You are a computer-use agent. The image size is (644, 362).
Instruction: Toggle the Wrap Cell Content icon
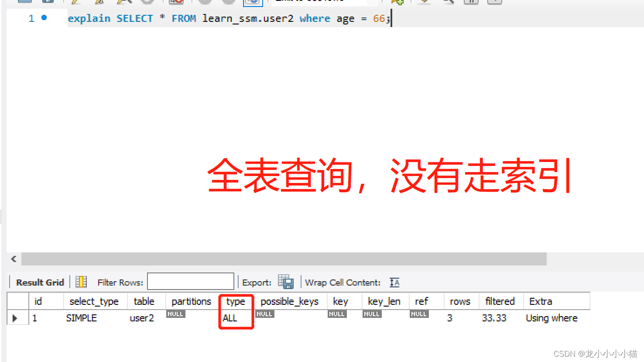coord(394,283)
